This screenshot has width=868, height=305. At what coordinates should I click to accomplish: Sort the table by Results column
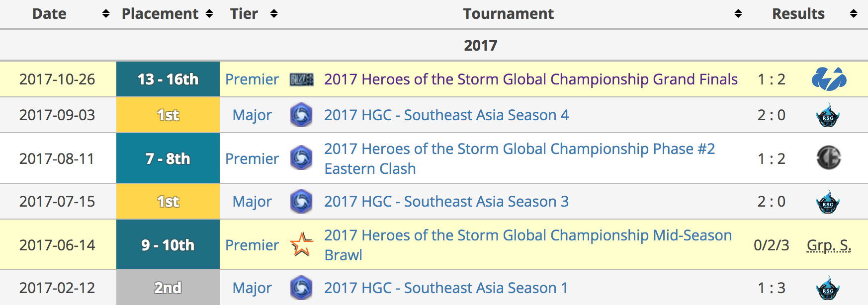click(x=854, y=14)
